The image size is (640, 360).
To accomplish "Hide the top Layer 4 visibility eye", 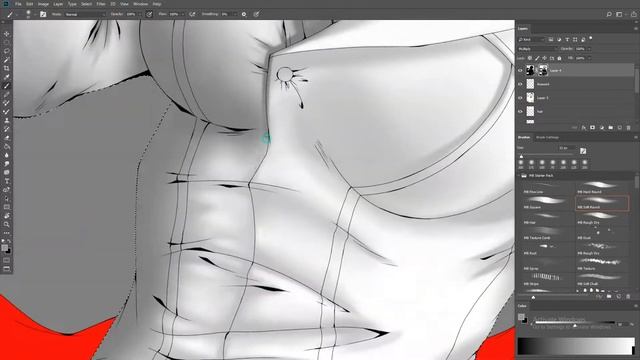I will (x=520, y=71).
